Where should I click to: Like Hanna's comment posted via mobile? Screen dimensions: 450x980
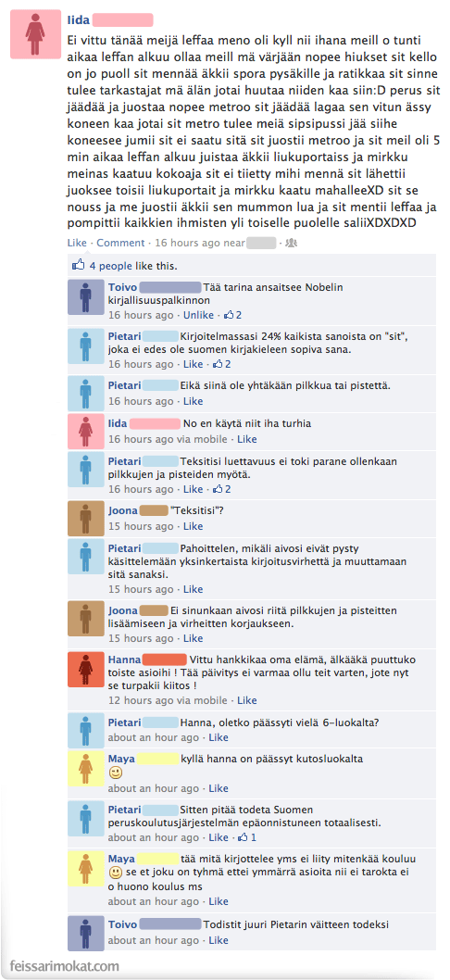(247, 700)
